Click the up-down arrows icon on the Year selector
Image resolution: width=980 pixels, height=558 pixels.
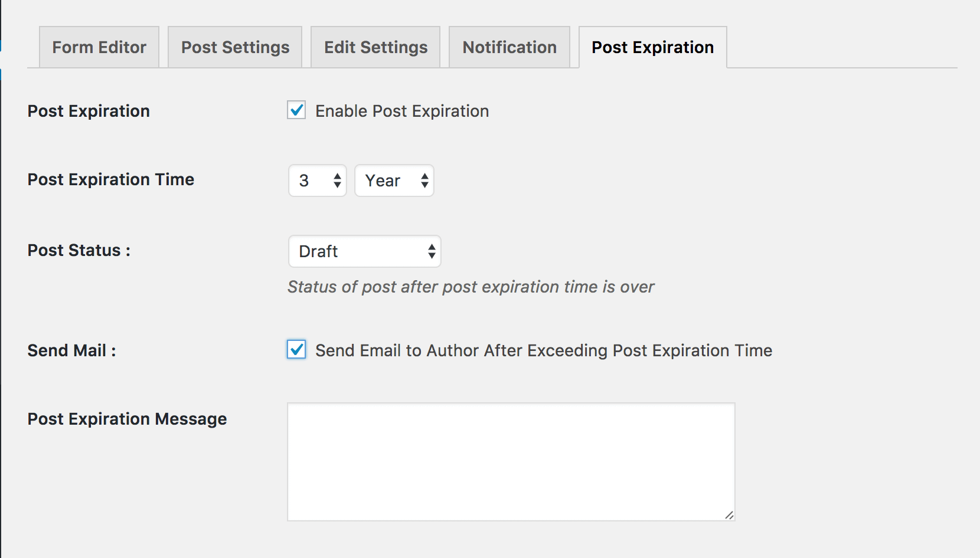tap(424, 180)
